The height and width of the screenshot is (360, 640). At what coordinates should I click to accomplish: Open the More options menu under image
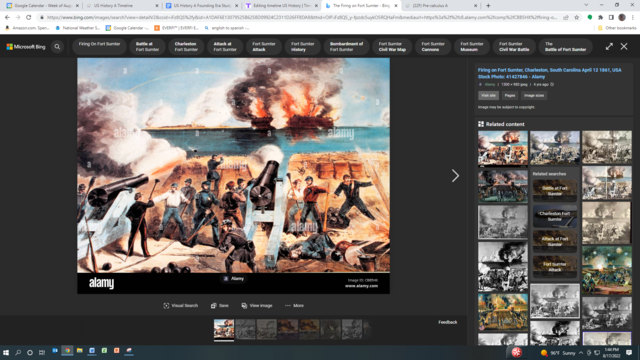point(294,305)
